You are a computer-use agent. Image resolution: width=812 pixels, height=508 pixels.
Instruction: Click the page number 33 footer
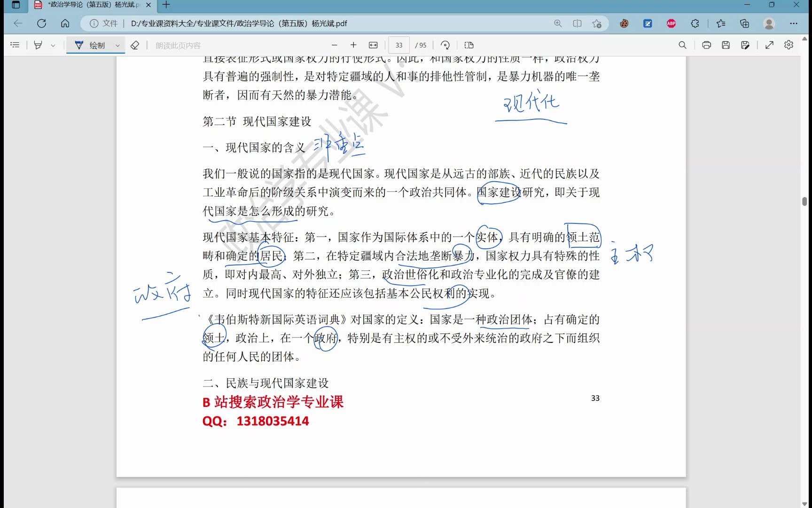click(595, 398)
